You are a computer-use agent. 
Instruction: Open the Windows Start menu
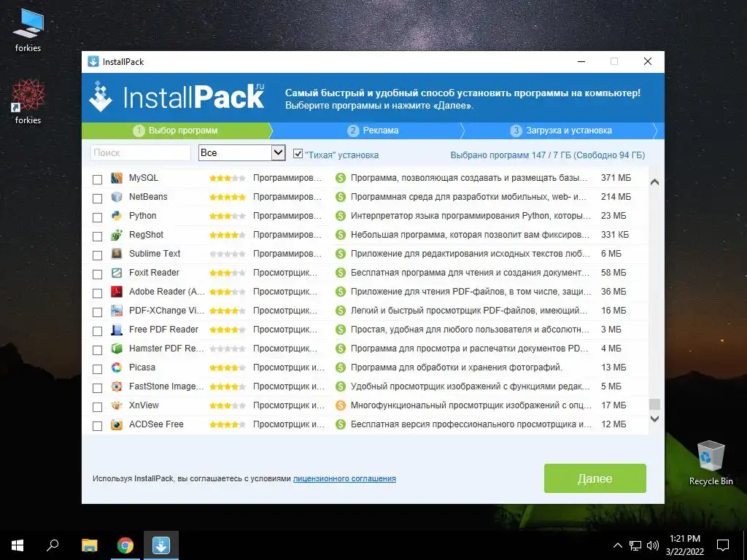point(18,545)
